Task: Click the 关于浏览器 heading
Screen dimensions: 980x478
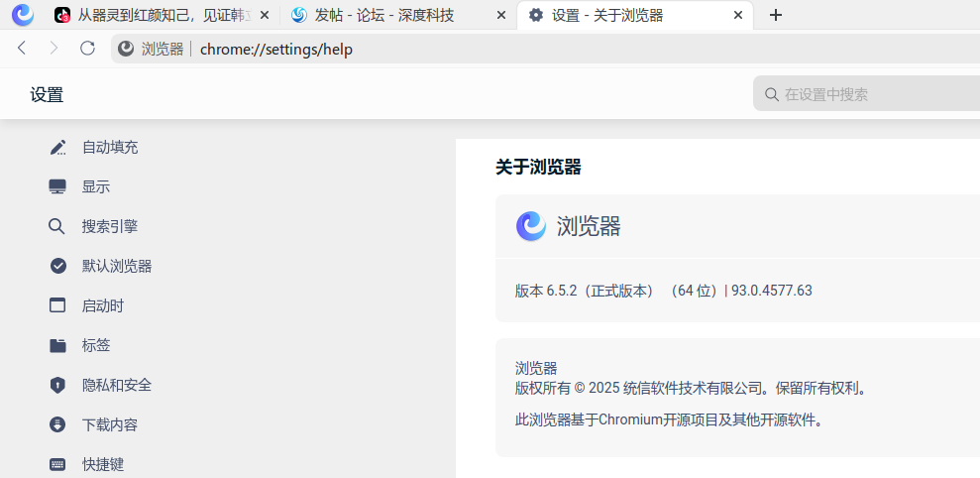Action: [538, 167]
